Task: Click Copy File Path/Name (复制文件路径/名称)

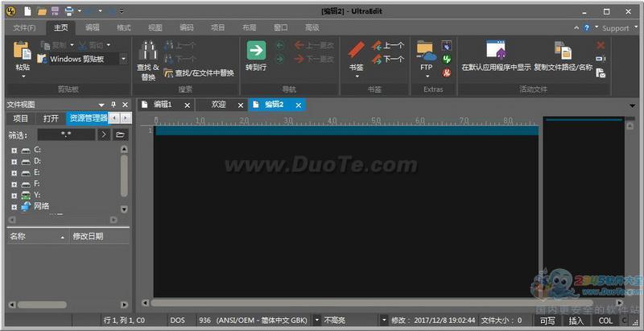Action: tap(563, 56)
